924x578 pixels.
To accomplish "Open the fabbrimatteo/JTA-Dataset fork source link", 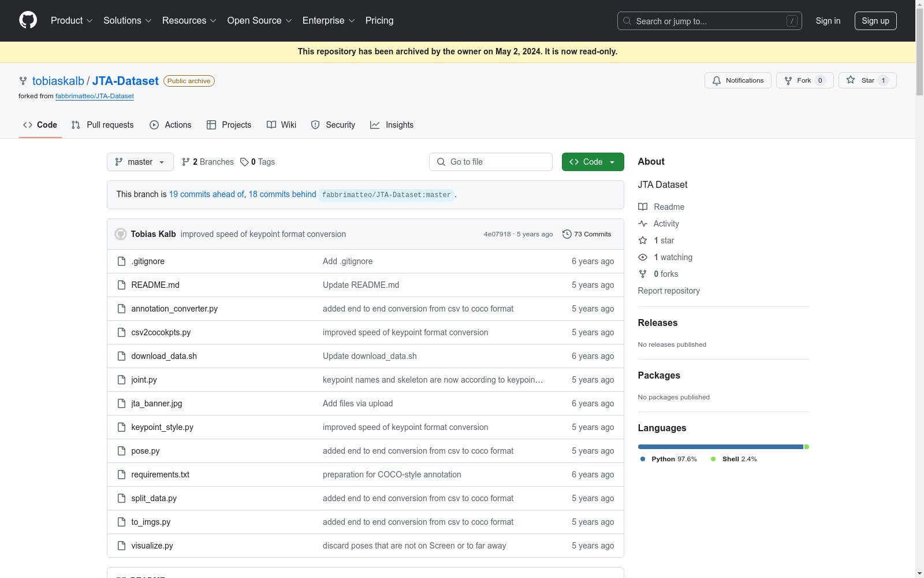I will (x=95, y=96).
